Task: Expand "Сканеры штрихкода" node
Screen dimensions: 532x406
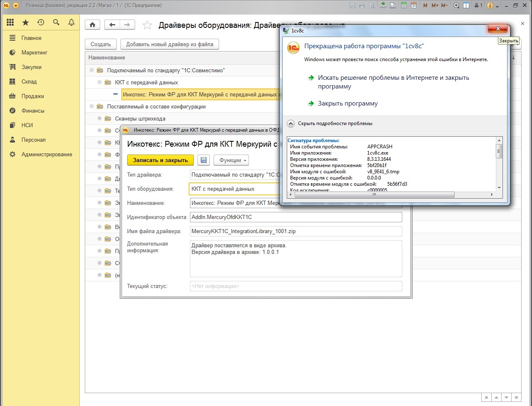Action: [x=99, y=118]
